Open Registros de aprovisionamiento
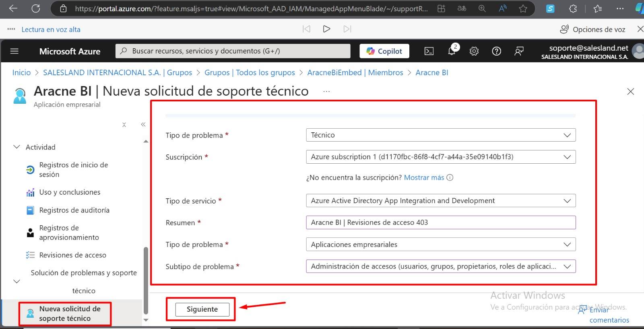Image resolution: width=644 pixels, height=329 pixels. click(x=69, y=232)
